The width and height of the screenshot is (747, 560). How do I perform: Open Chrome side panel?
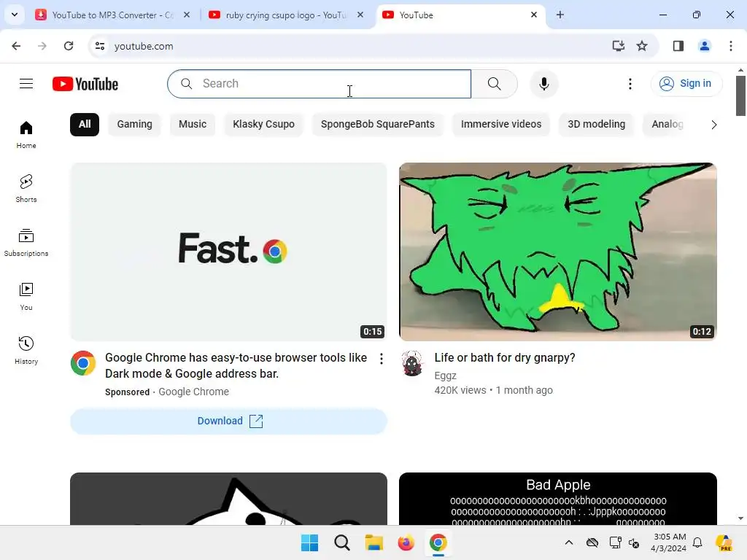click(x=678, y=46)
